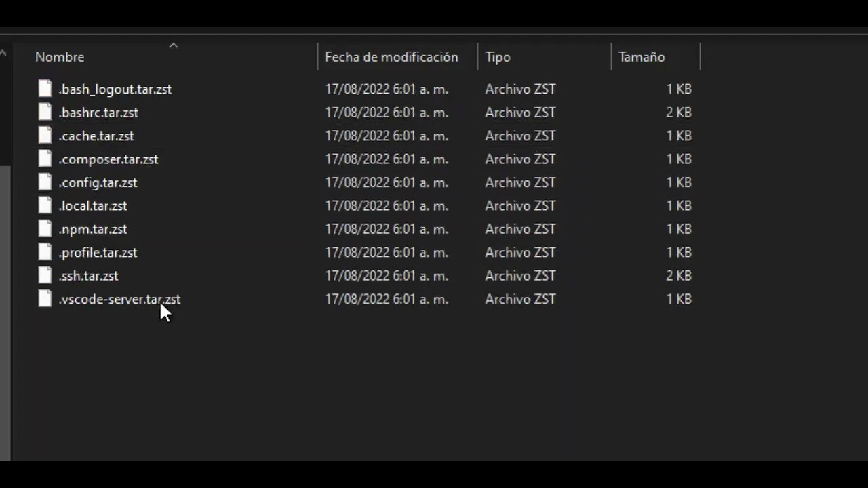Toggle sort direction arrow above Nombre
This screenshot has width=868, height=488.
[x=173, y=46]
